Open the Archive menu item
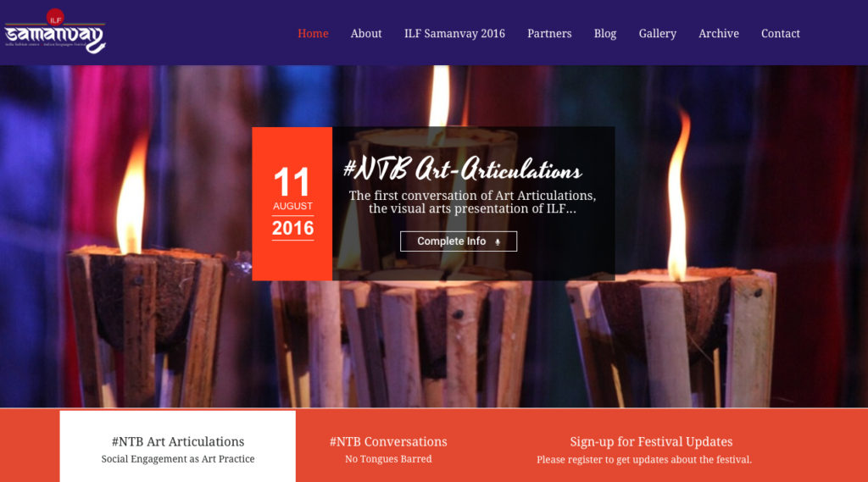The image size is (868, 482). click(x=719, y=34)
